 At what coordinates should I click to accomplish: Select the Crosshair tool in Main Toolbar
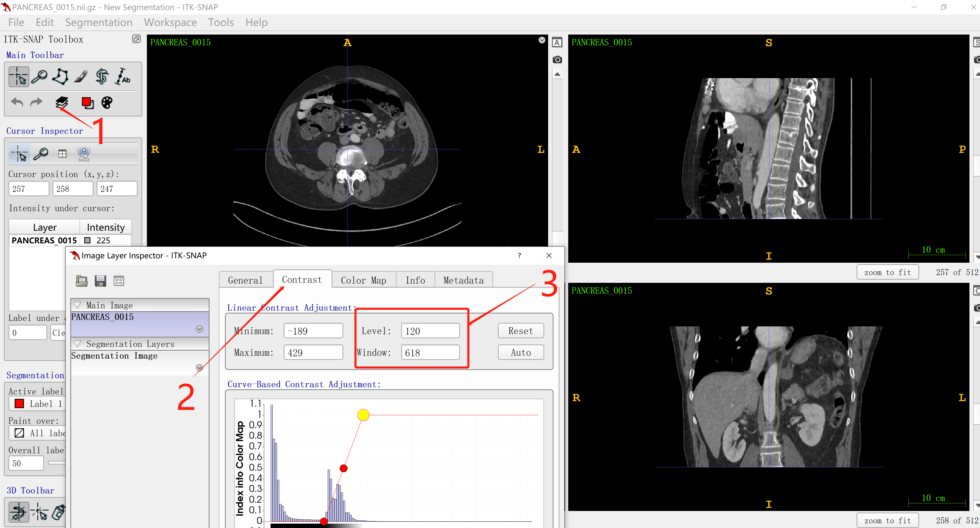coord(19,77)
